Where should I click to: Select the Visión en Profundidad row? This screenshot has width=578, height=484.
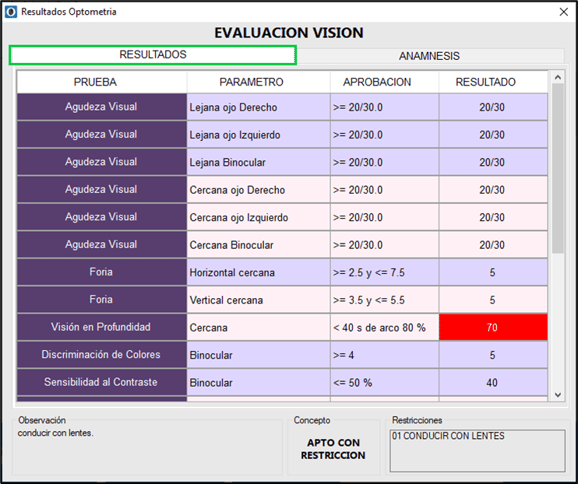[x=282, y=327]
